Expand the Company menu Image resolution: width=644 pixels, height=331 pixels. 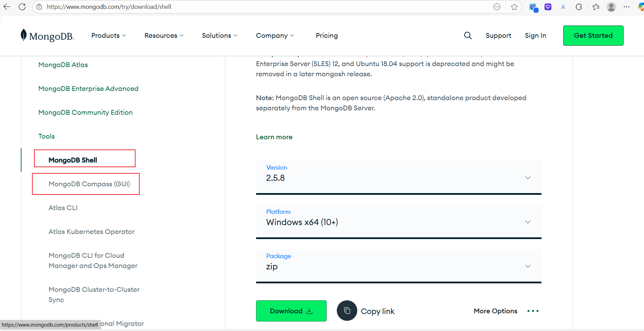[x=275, y=35]
